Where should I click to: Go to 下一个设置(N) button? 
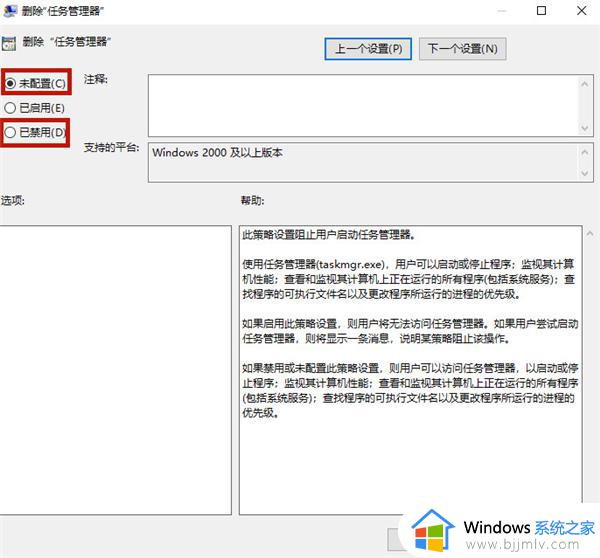[463, 49]
